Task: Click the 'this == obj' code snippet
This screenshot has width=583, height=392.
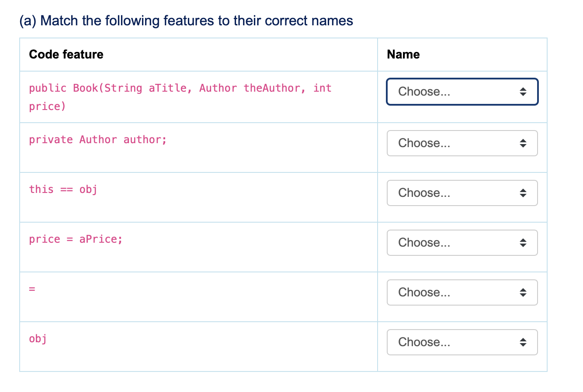Action: click(63, 189)
